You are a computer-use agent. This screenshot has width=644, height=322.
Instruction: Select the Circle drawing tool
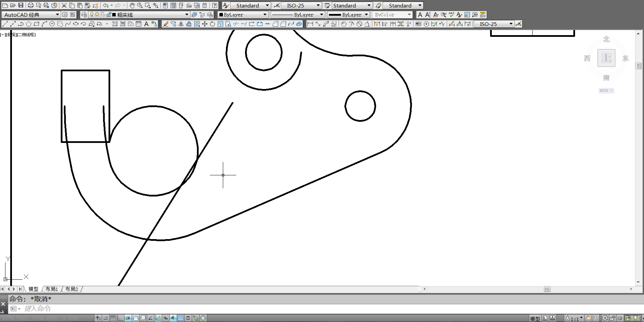(x=52, y=24)
